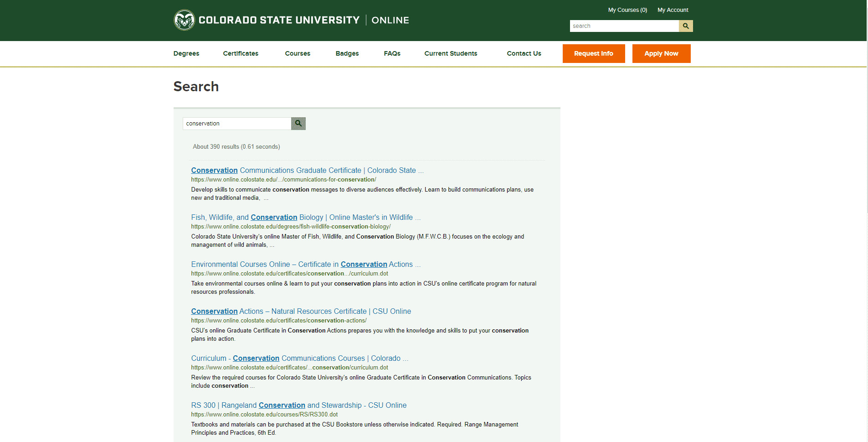Click the communications-for-conservation URL

(x=283, y=180)
